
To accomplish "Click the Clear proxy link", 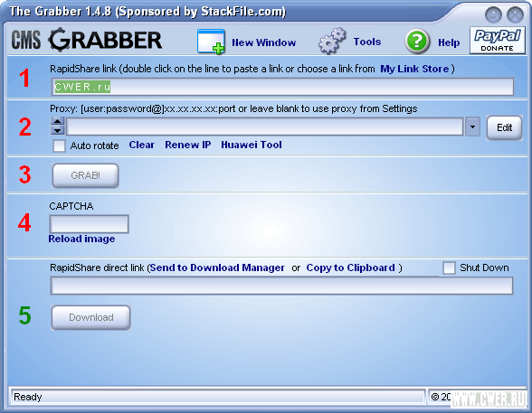I will coord(141,145).
